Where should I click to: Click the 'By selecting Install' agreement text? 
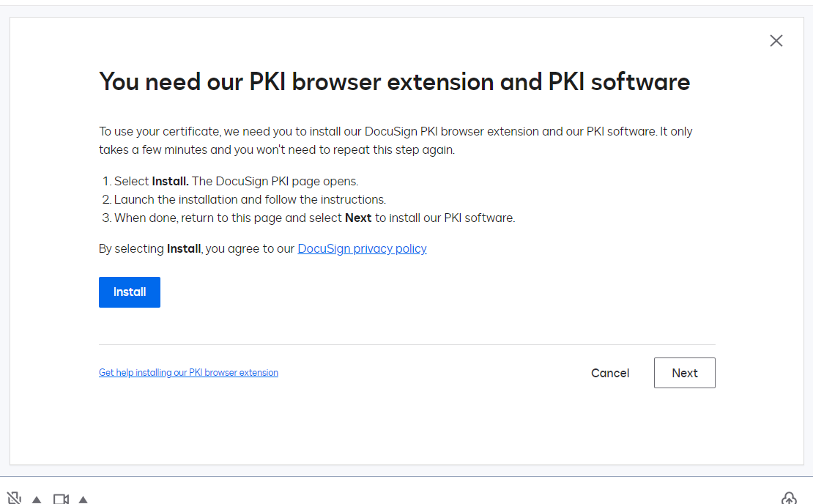click(x=196, y=248)
